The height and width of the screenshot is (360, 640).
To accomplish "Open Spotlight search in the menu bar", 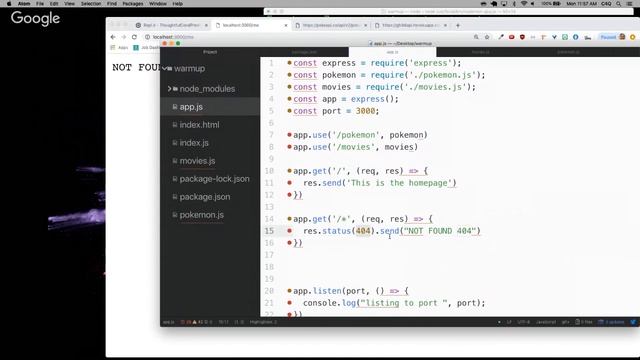I will [619, 4].
